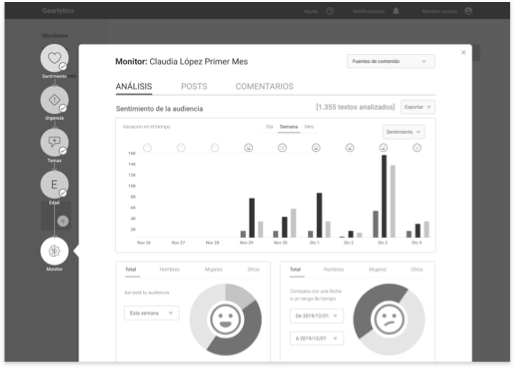Open the Edad 'E' circle icon
Screen dimensions: 515x368
[54, 184]
